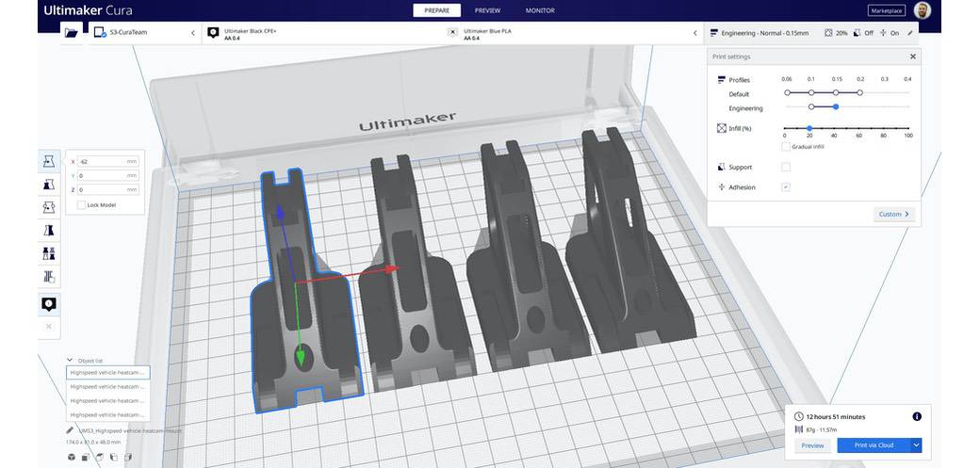Open the Print via Cloud dropdown arrow
Screen dimensions: 980x468
[x=916, y=445]
